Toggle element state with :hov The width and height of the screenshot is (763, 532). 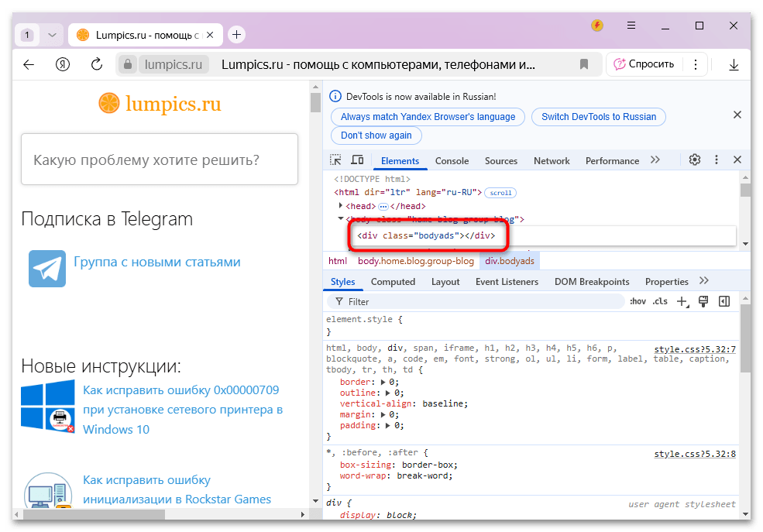(638, 301)
